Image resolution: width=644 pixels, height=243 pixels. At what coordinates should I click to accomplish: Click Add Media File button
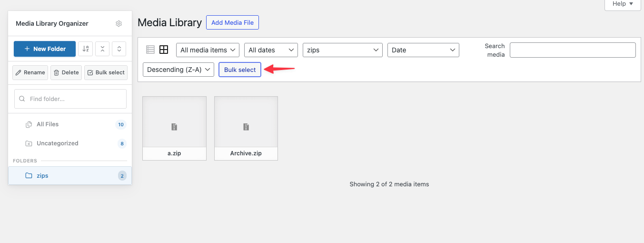[x=232, y=22]
